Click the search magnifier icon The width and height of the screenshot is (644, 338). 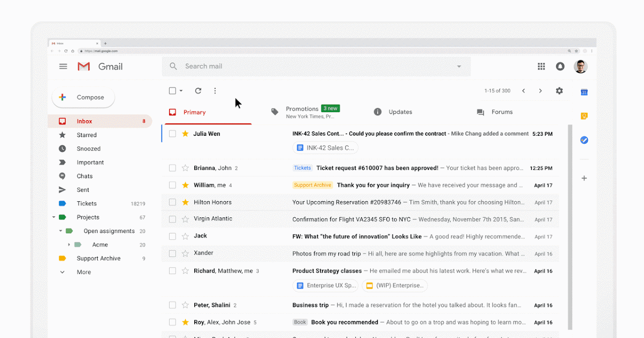tap(173, 67)
